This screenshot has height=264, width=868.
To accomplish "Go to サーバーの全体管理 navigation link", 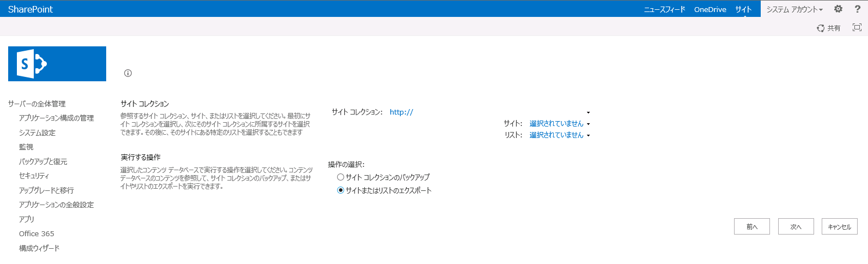I will pos(36,104).
